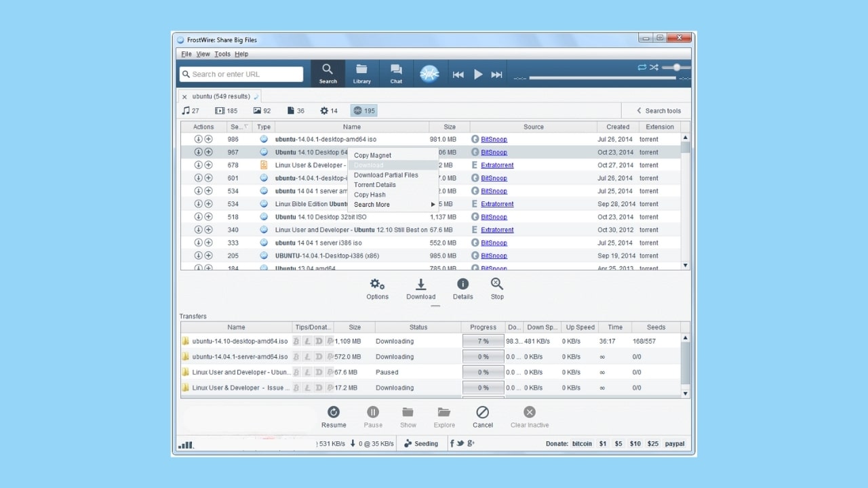Close the ubuntu search results tab
The height and width of the screenshot is (488, 868).
[184, 97]
